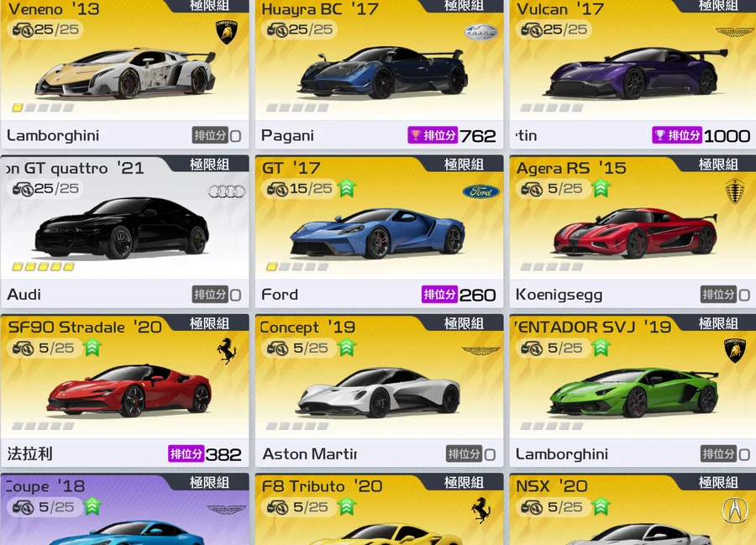This screenshot has width=756, height=545.
Task: Select the purple Vulcan '17 car image
Action: [x=636, y=73]
